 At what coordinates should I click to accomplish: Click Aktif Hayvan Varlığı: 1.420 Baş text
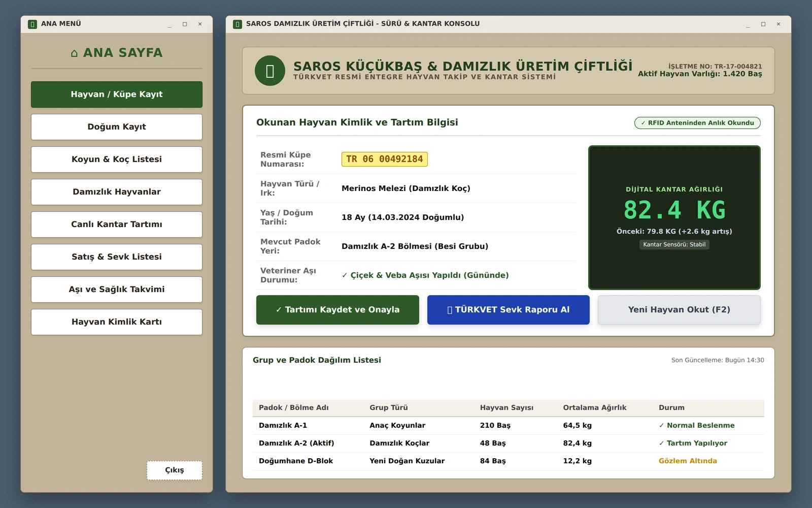tap(700, 74)
